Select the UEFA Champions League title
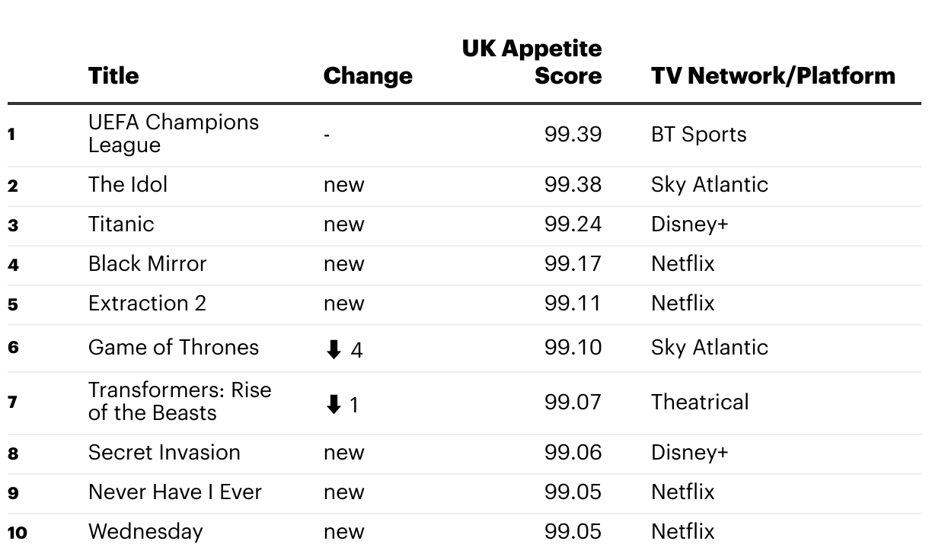Image resolution: width=929 pixels, height=560 pixels. (173, 133)
